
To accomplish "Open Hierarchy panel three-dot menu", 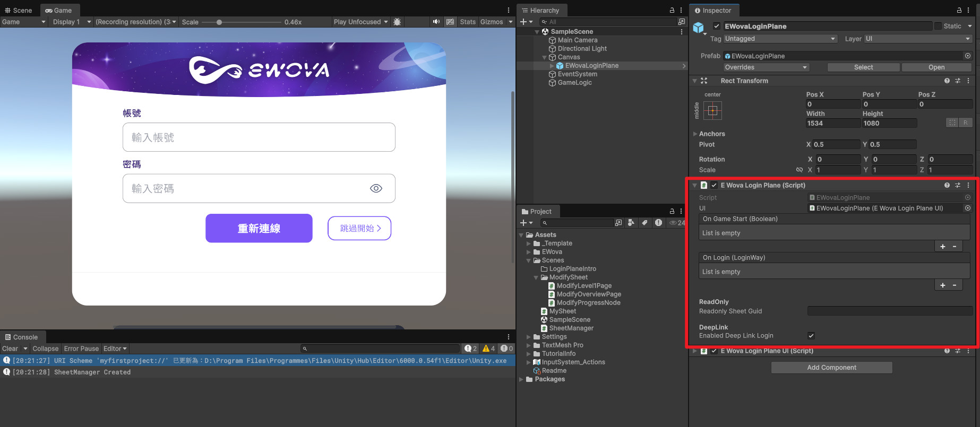I will tap(681, 10).
